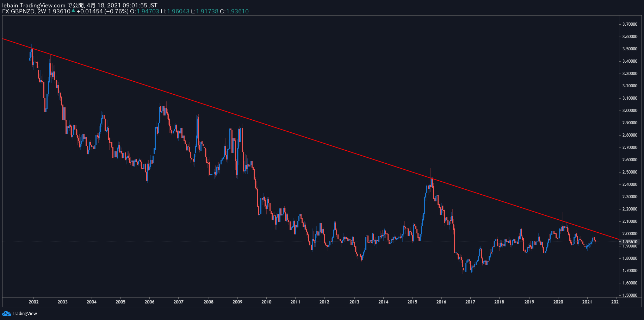This screenshot has width=644, height=320.
Task: Click the 3.50000 price axis label
Action: [x=630, y=49]
